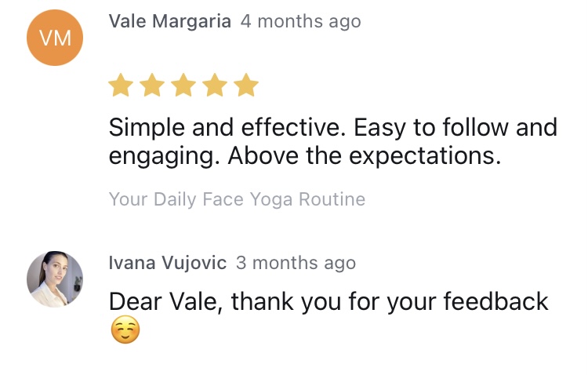Select the first rating star
588x375 pixels.
click(x=121, y=86)
